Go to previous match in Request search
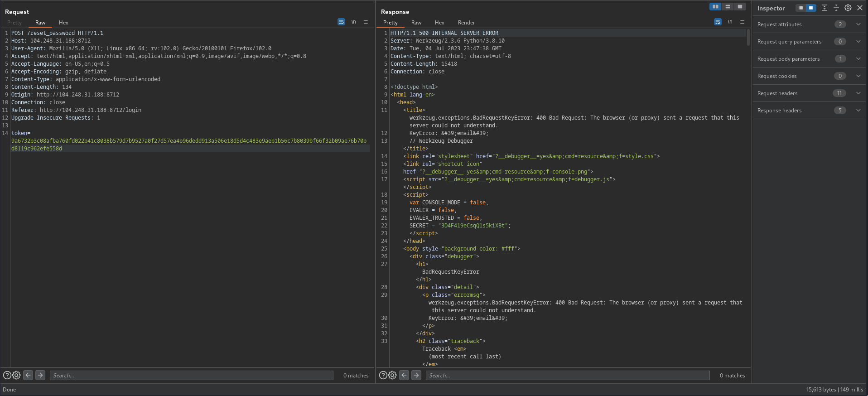This screenshot has width=868, height=396. tap(28, 375)
